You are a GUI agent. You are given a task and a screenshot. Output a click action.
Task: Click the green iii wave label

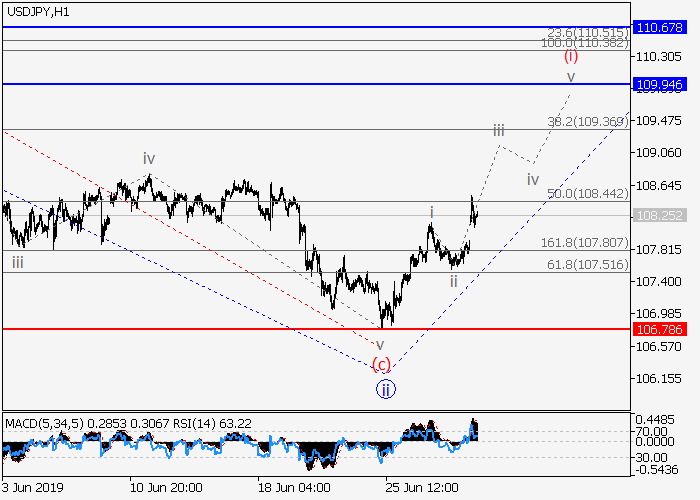click(18, 262)
